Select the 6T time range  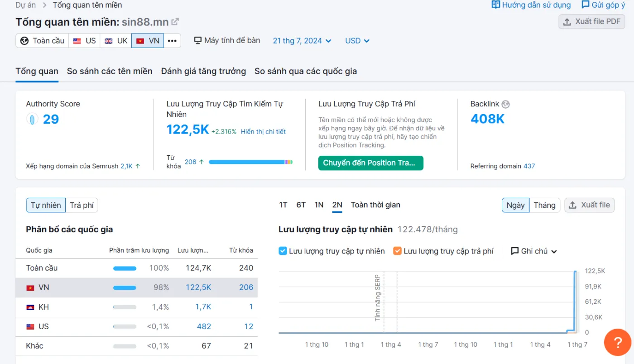(301, 205)
